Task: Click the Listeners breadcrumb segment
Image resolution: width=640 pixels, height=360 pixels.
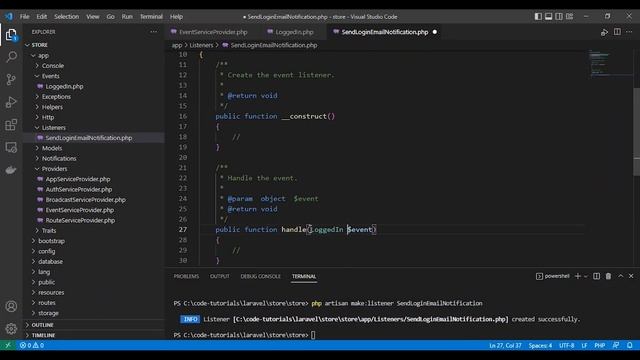Action: tap(201, 45)
